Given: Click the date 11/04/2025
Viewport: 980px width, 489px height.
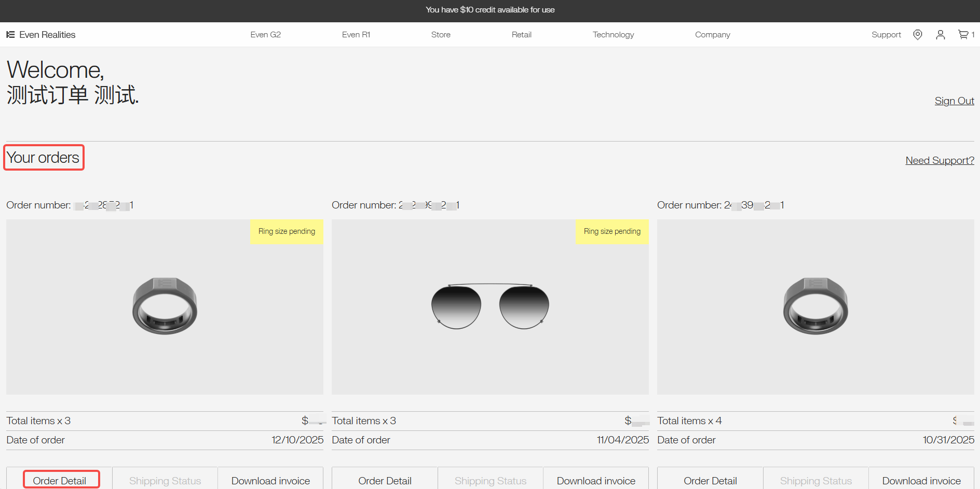Looking at the screenshot, I should [x=623, y=440].
